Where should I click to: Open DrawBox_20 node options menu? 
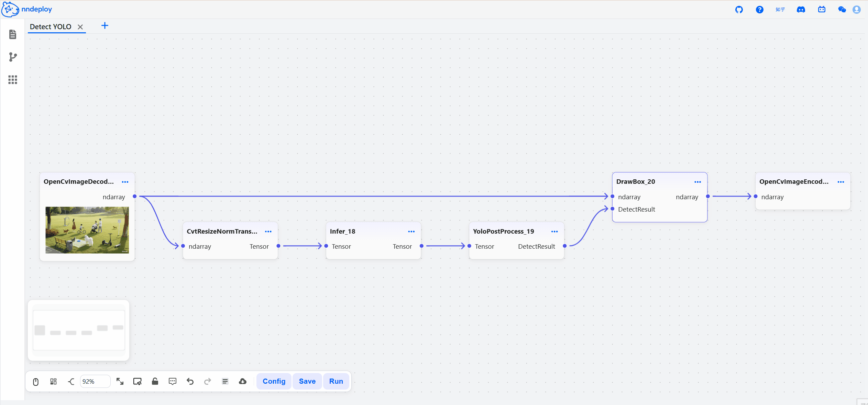coord(697,182)
